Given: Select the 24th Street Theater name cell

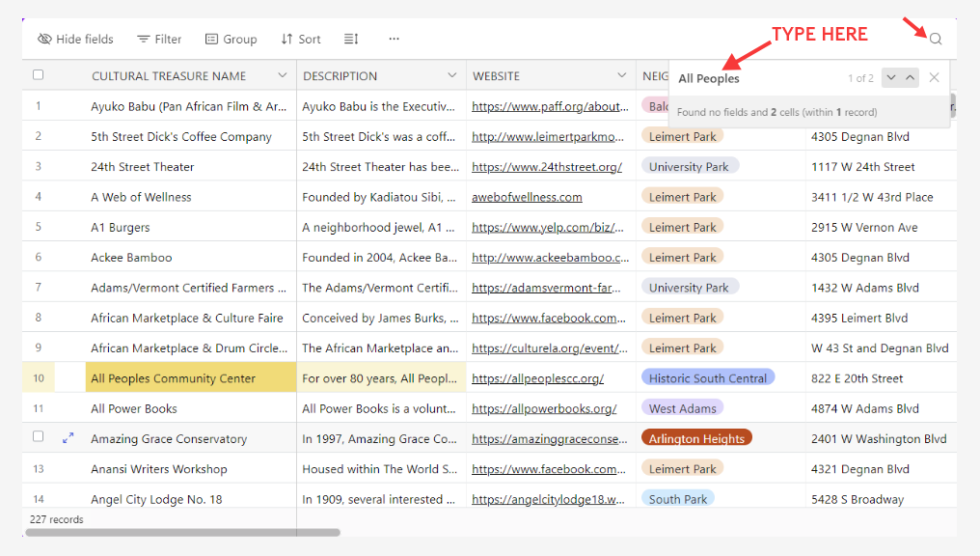Looking at the screenshot, I should (191, 166).
